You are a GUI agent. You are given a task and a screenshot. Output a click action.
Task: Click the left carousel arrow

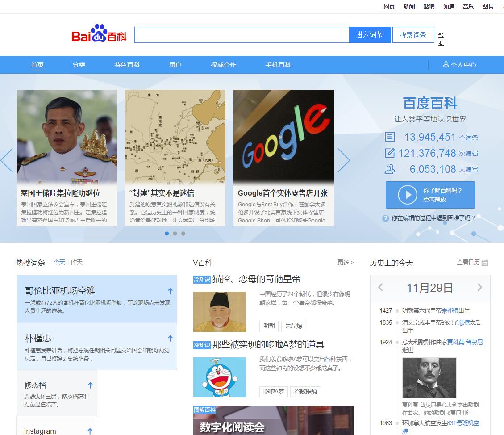[7, 160]
